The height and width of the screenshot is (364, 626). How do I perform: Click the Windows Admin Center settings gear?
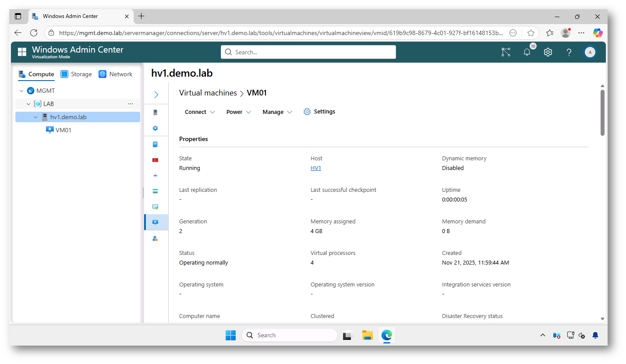[x=548, y=52]
